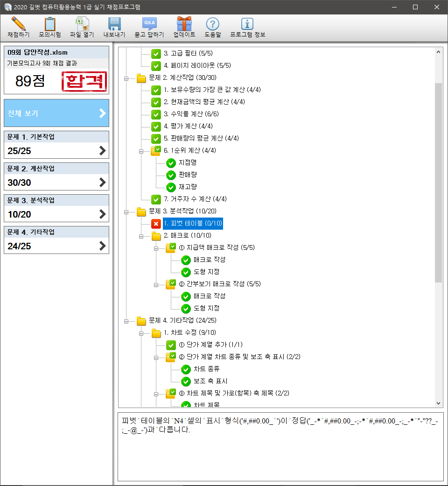Viewport: 448px width, 486px height.
Task: Click green check beside 지점명
Action: point(171,163)
